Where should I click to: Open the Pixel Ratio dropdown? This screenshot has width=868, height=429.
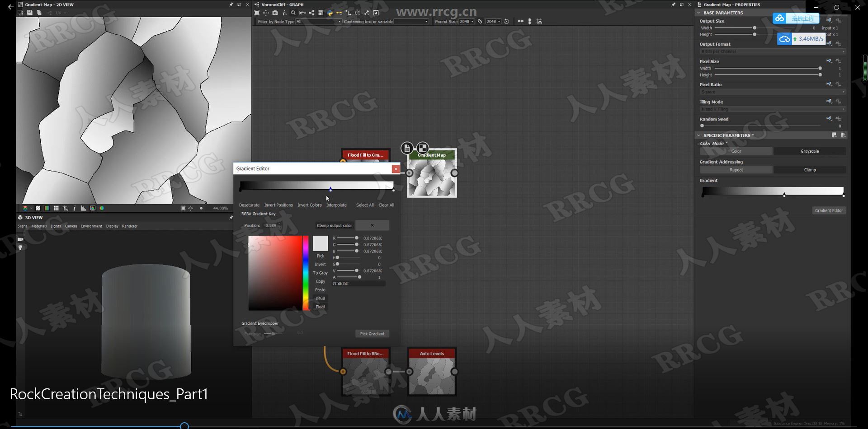click(773, 92)
